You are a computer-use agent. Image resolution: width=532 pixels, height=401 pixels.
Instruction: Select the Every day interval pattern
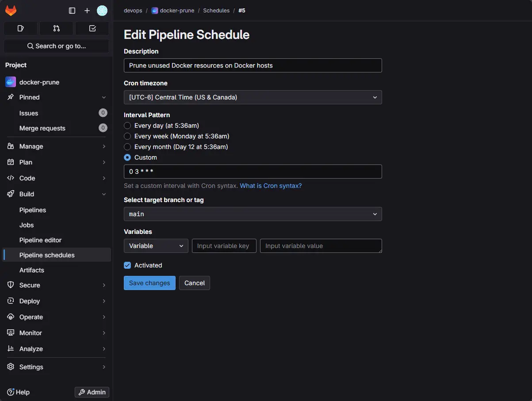127,126
